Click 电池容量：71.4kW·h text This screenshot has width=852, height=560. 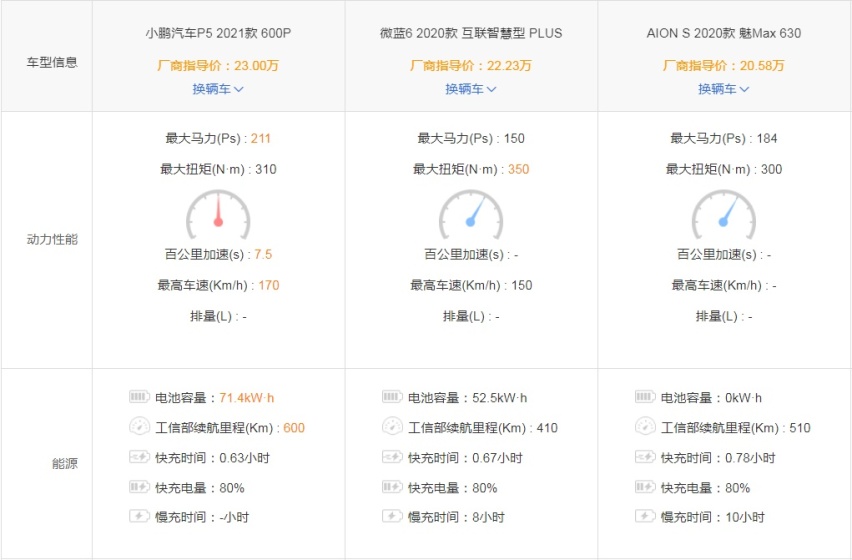(x=215, y=398)
